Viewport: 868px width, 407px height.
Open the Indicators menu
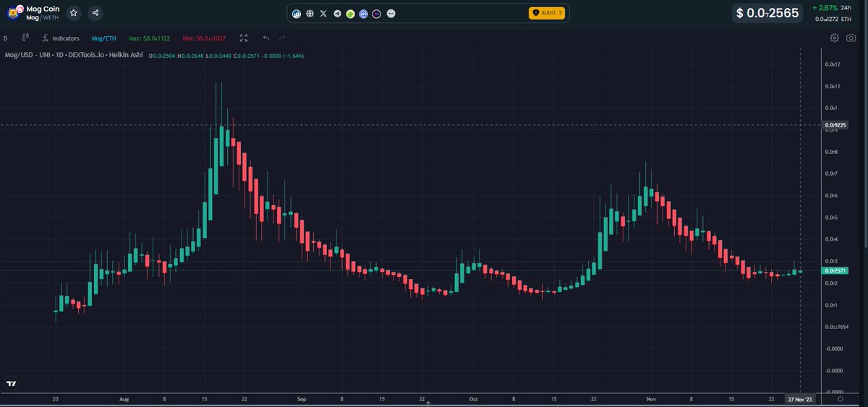pyautogui.click(x=61, y=38)
